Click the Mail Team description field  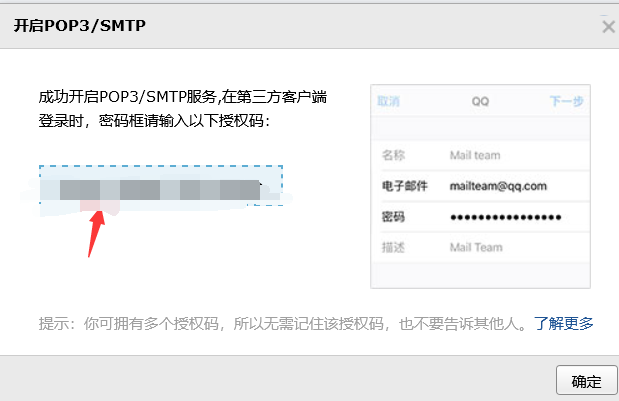[x=476, y=247]
